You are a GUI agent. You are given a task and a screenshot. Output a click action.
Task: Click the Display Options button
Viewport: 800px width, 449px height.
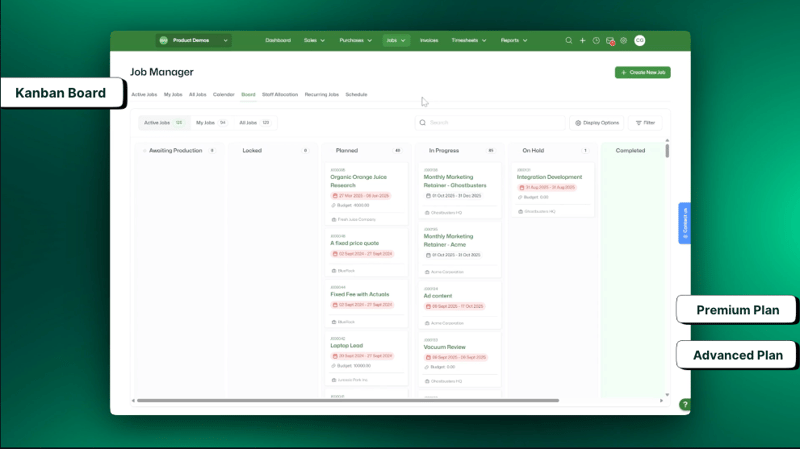[x=597, y=123]
